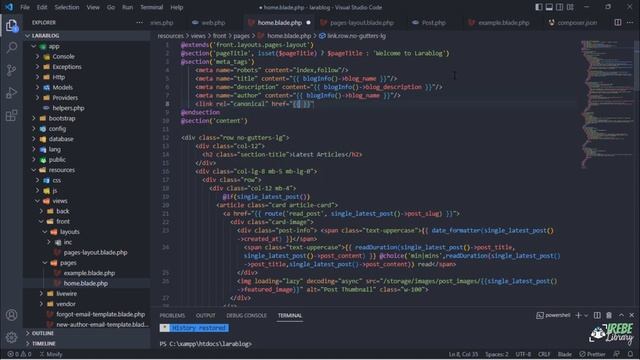Screen dimensions: 640x360
Task: Open the Terminal menu
Action: click(x=151, y=7)
